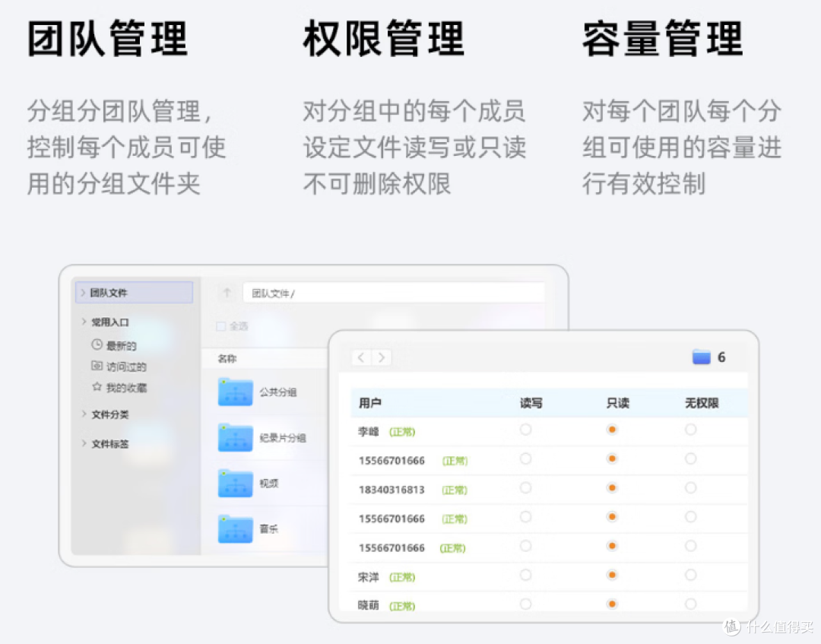Expand the chevron beside 文件分类
The height and width of the screenshot is (644, 821).
tap(84, 414)
